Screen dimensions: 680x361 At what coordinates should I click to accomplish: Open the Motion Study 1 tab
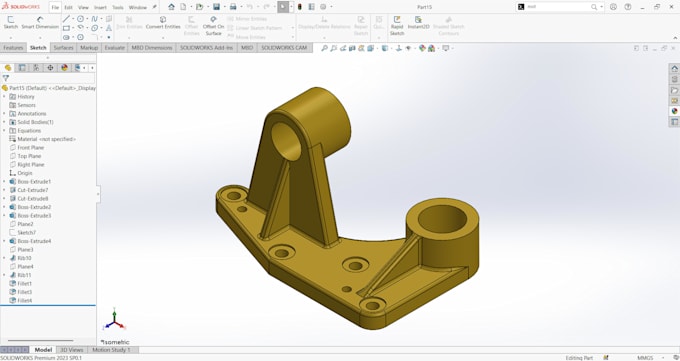111,350
